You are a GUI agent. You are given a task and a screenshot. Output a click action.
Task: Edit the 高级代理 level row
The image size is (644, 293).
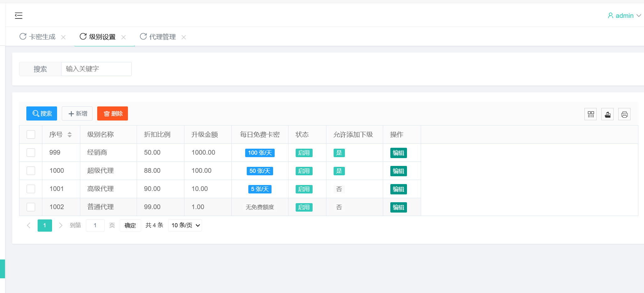pos(399,189)
